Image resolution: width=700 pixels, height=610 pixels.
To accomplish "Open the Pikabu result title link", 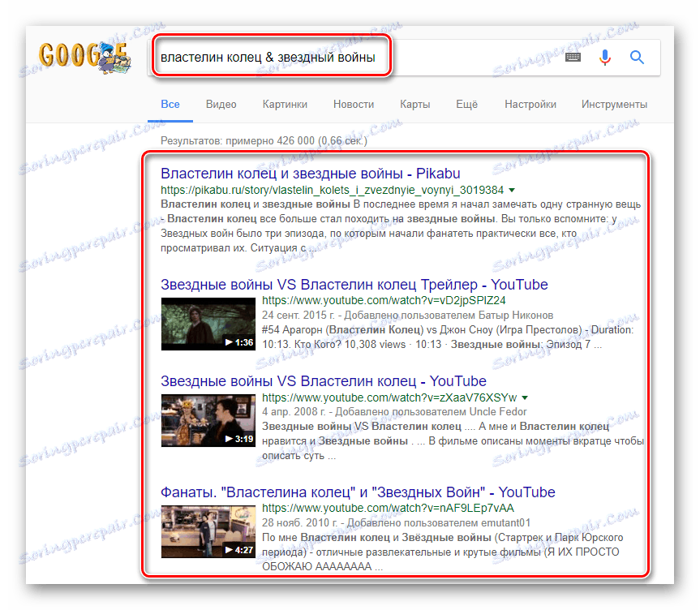I will tap(311, 174).
